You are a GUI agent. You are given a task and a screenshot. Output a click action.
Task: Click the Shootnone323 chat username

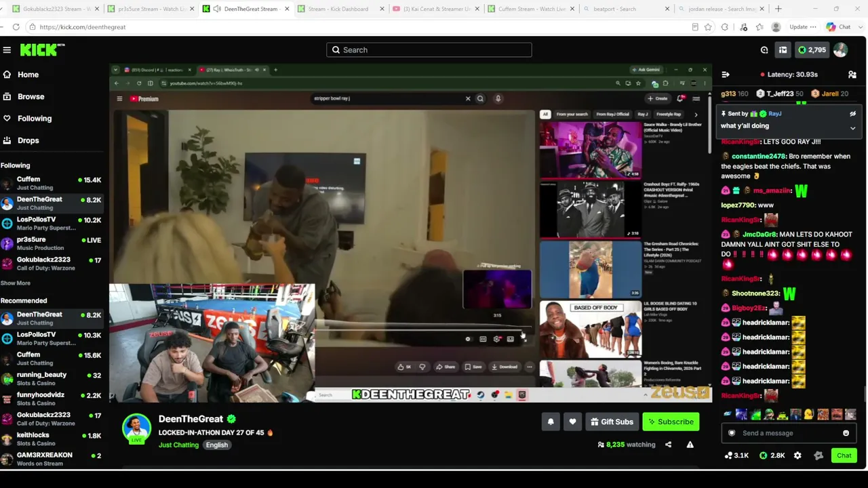[x=755, y=293]
